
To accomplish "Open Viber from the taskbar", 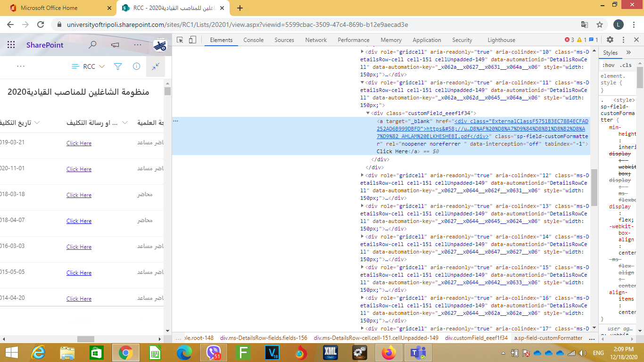I will coord(214,353).
